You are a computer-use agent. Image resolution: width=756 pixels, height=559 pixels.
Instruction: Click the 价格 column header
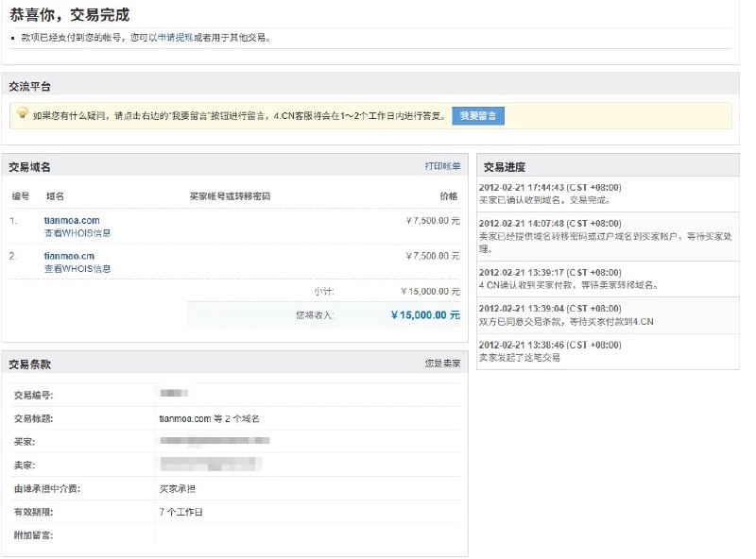coord(448,196)
